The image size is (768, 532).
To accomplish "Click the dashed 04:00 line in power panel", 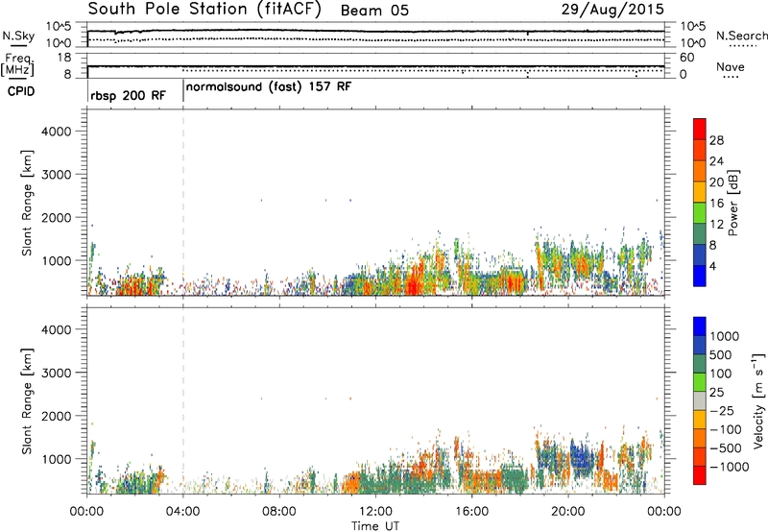I will click(x=183, y=203).
